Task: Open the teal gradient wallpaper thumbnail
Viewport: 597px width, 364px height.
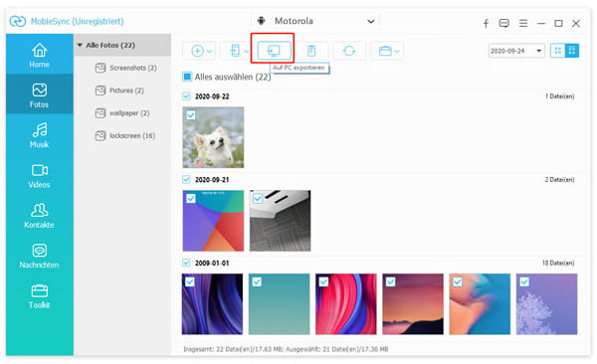Action: (x=280, y=304)
